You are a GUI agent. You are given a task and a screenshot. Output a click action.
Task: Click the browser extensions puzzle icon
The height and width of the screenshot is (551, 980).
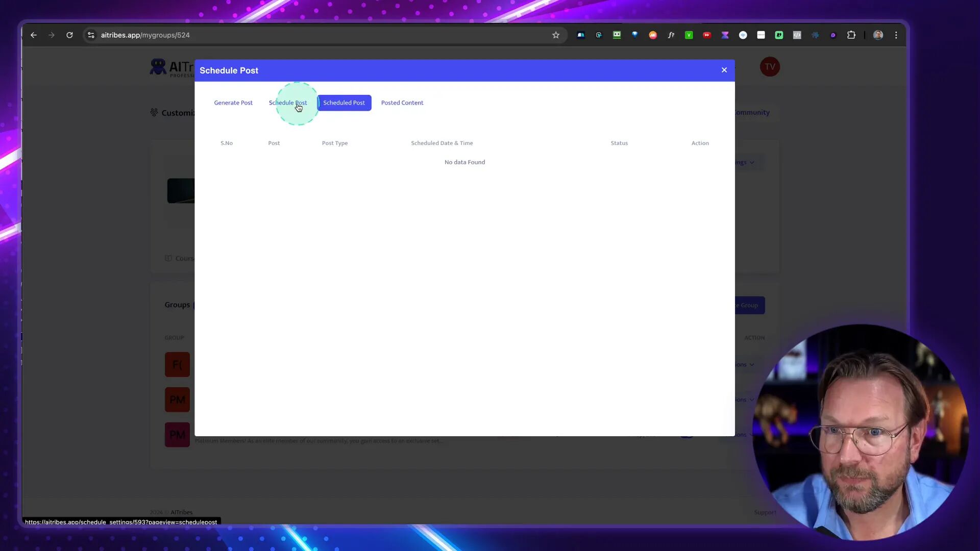[x=851, y=35]
